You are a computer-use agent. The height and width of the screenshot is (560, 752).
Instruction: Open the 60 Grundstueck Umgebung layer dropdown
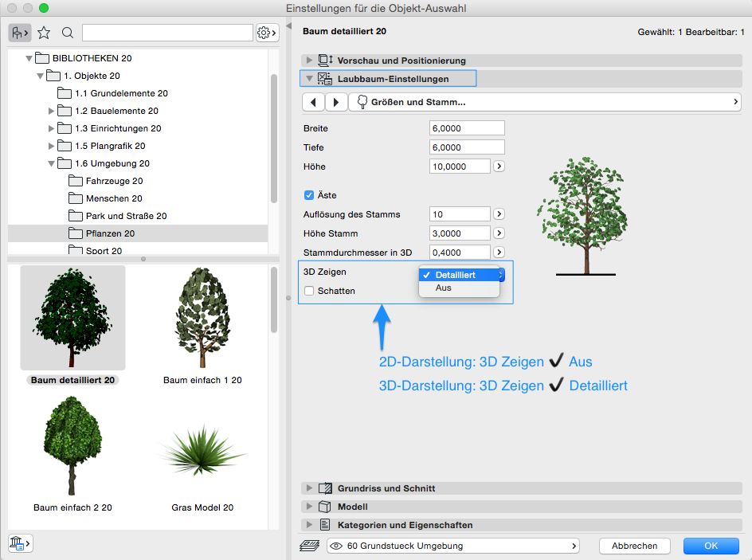452,546
